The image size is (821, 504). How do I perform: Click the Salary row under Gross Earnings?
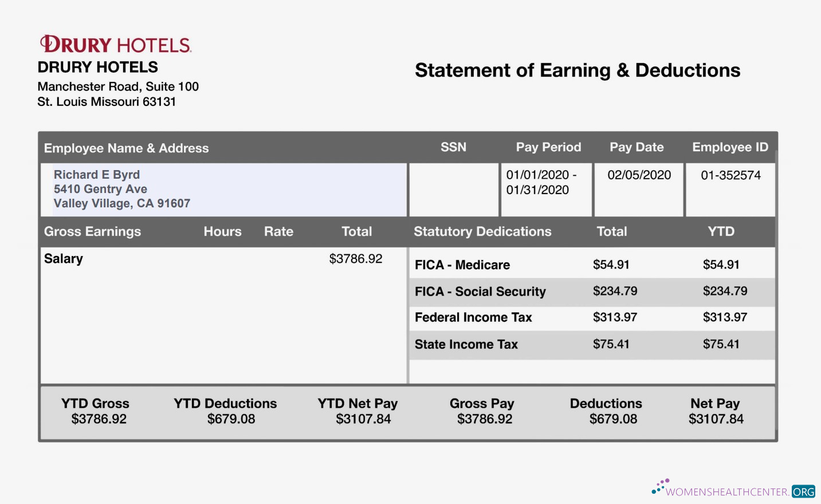pos(63,258)
